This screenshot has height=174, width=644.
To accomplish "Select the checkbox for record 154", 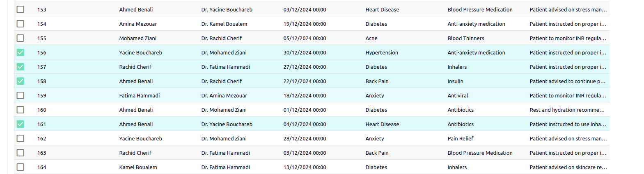I will click(21, 24).
